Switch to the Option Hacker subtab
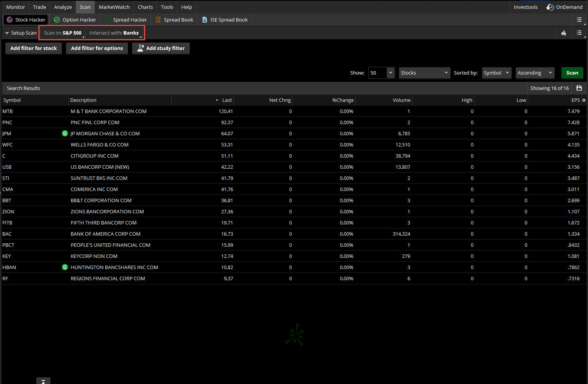 click(x=75, y=20)
